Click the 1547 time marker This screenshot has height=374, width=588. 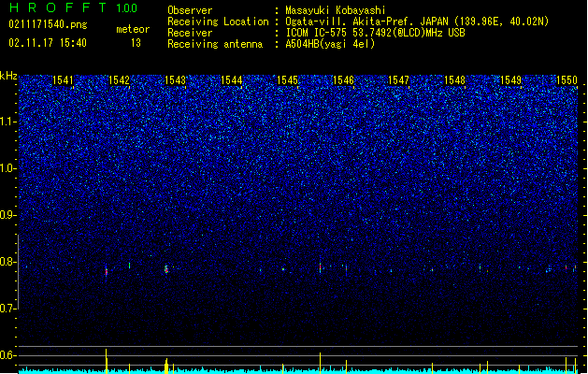[x=398, y=80]
